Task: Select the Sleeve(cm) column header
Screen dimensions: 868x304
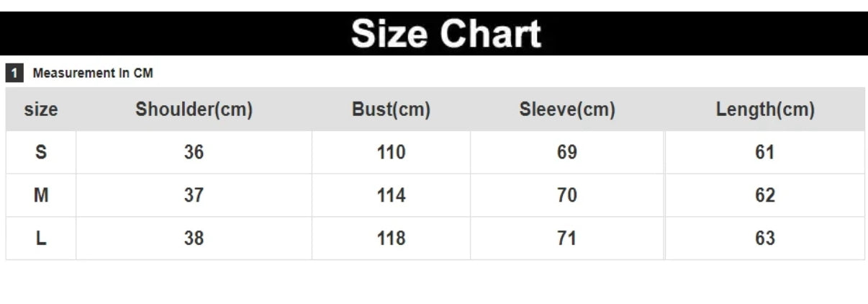Action: pos(567,109)
